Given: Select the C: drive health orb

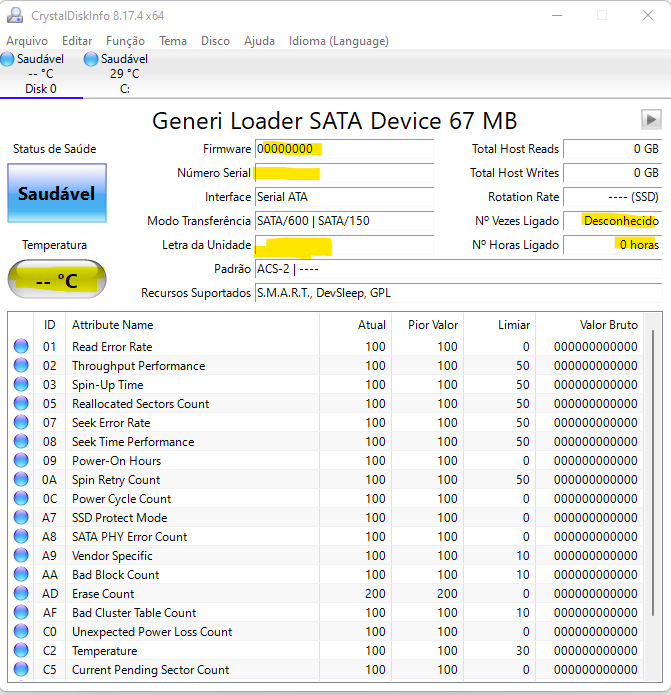Looking at the screenshot, I should [91, 59].
